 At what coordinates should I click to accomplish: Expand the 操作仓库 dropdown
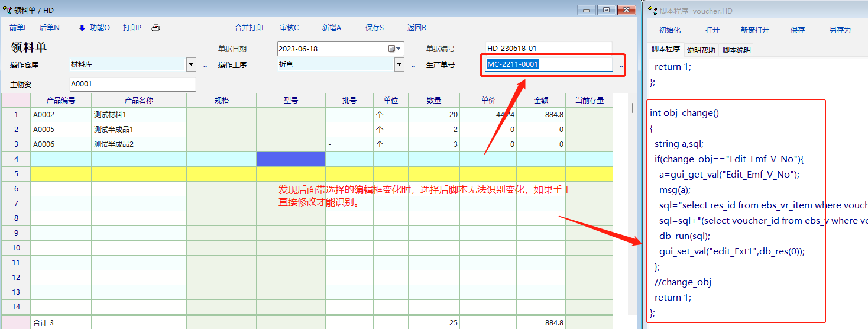click(191, 64)
